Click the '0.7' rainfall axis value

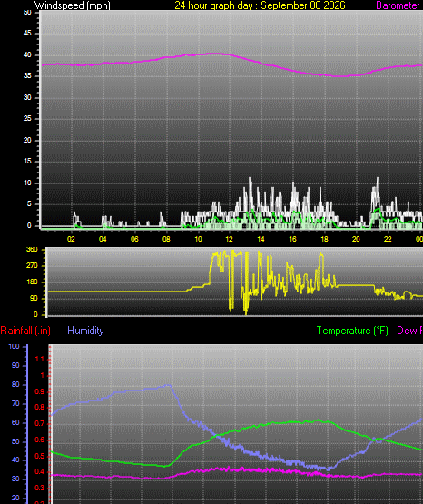[39, 424]
